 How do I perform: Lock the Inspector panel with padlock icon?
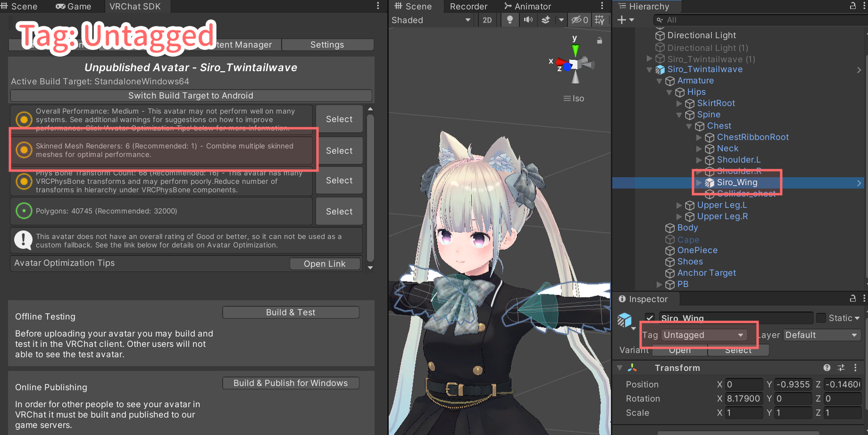pyautogui.click(x=853, y=298)
